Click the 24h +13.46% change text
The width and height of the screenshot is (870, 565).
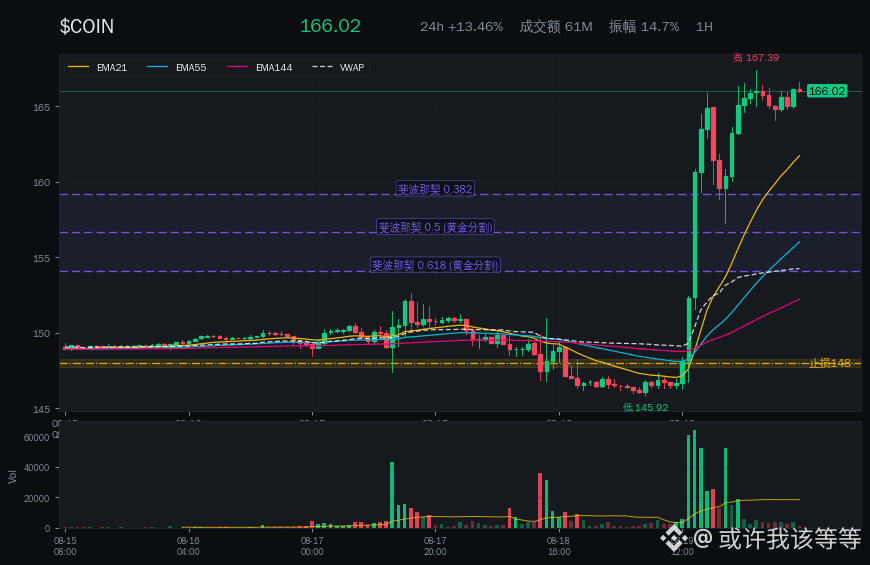pos(461,27)
